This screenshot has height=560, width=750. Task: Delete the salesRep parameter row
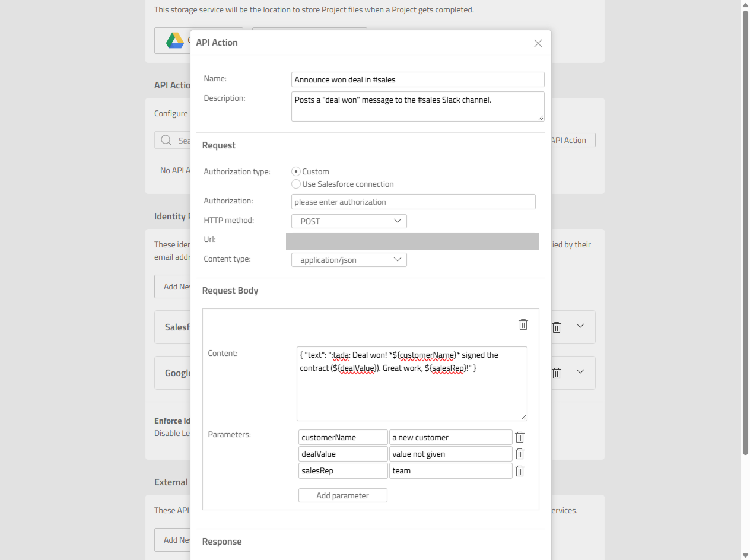pyautogui.click(x=520, y=471)
